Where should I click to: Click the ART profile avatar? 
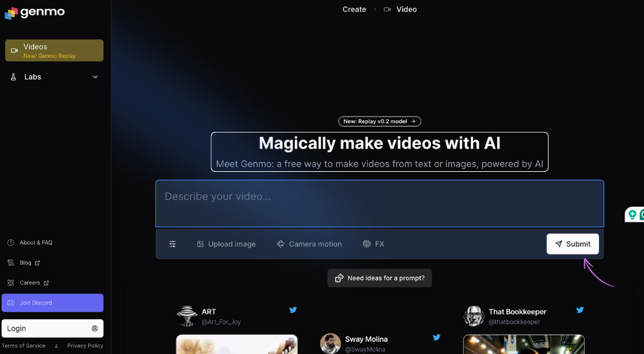coord(187,316)
